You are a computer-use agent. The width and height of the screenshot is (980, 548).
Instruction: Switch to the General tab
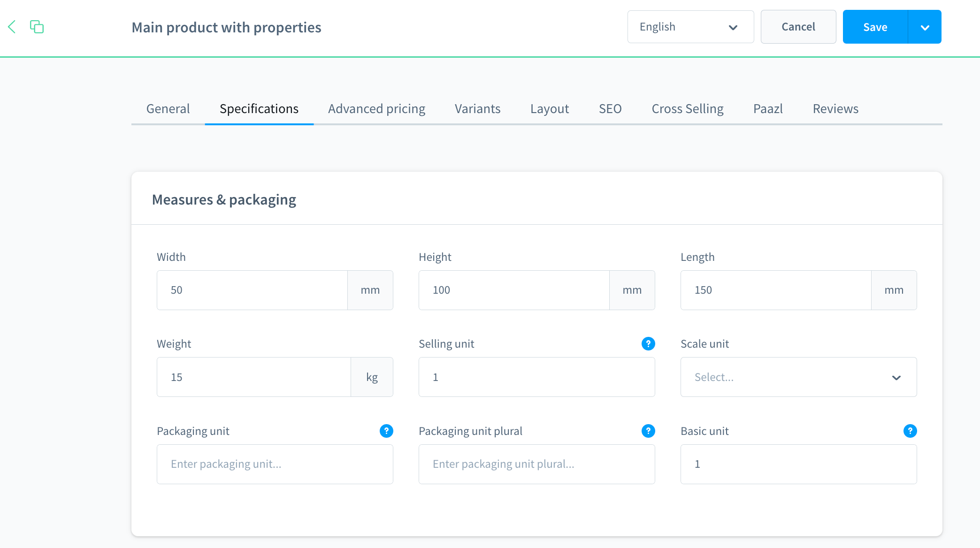pos(168,109)
